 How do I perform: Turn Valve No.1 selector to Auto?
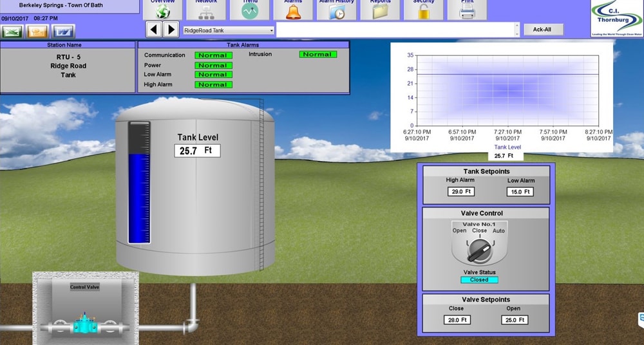click(x=498, y=231)
